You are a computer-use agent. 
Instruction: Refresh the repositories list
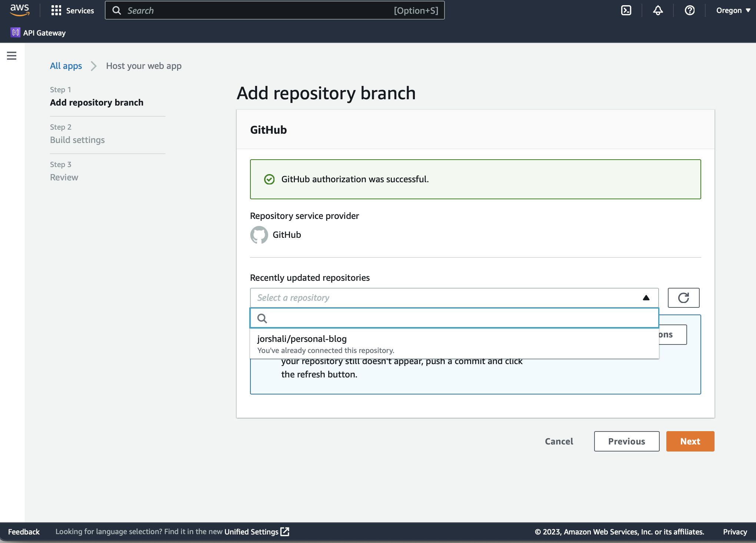(x=683, y=298)
